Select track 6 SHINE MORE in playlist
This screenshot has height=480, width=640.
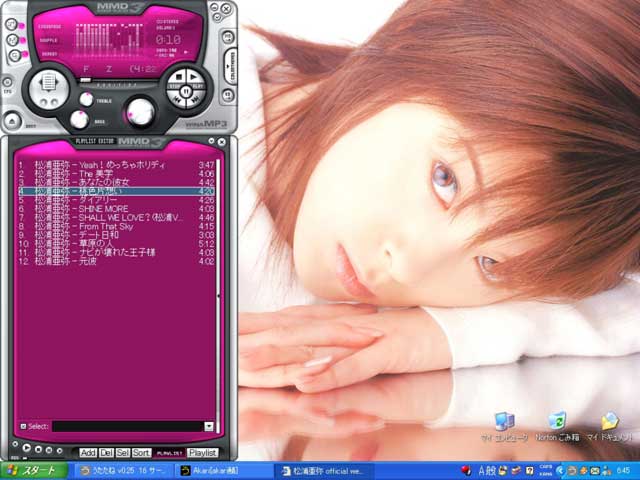tap(110, 208)
